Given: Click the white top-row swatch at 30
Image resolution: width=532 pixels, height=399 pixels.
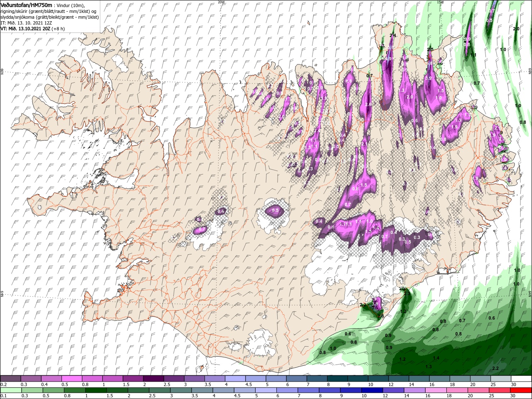Looking at the screenshot, I should (x=521, y=379).
